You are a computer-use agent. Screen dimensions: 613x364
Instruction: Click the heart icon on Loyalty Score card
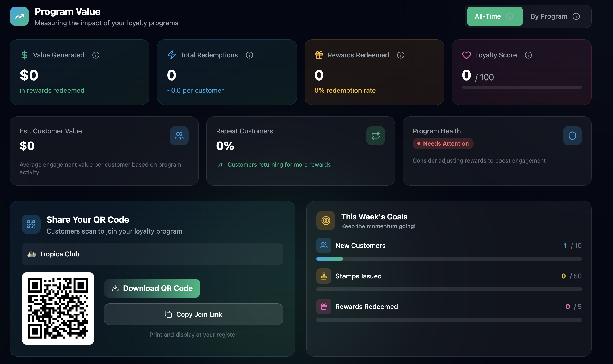point(466,55)
